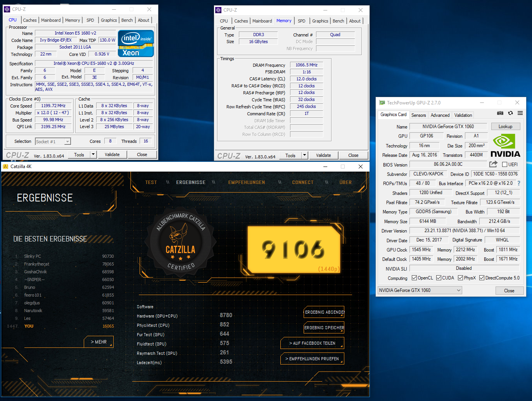Toggle the UEFI checkbox

pos(504,165)
